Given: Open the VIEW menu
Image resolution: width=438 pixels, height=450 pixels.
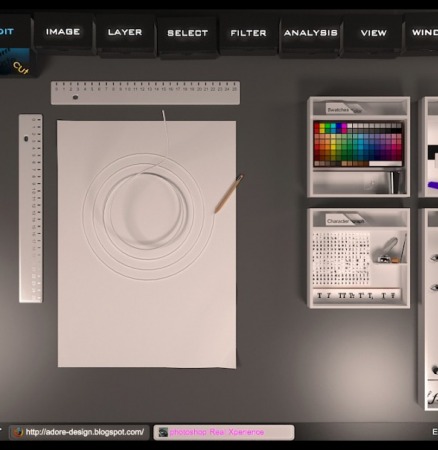Looking at the screenshot, I should pyautogui.click(x=373, y=33).
